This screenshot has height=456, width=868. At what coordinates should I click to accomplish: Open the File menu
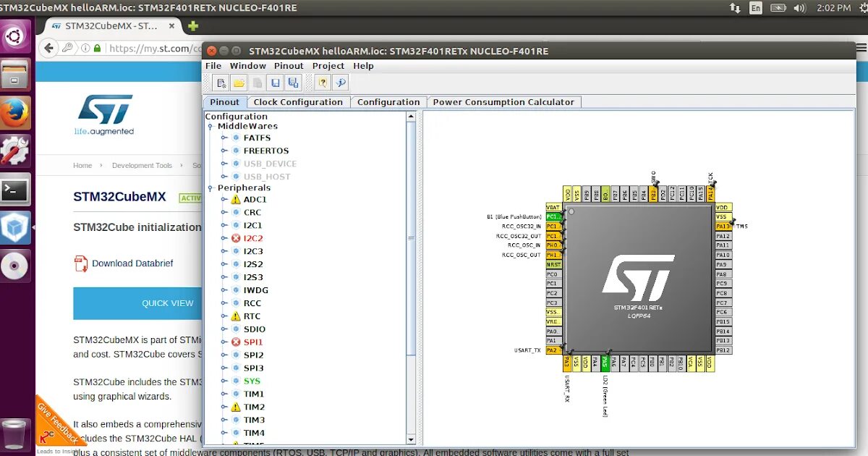(x=213, y=66)
